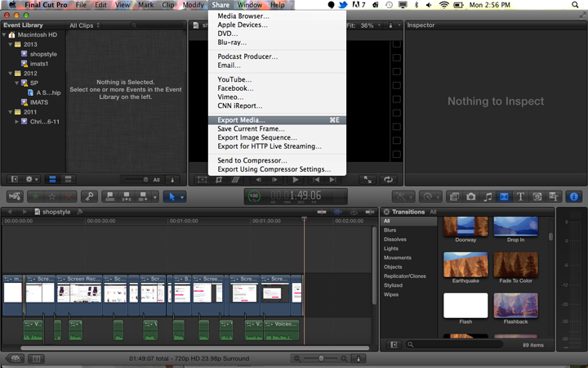Adjust the timeline zoom slider
Viewport: 588px width, 368px height.
coord(321,359)
